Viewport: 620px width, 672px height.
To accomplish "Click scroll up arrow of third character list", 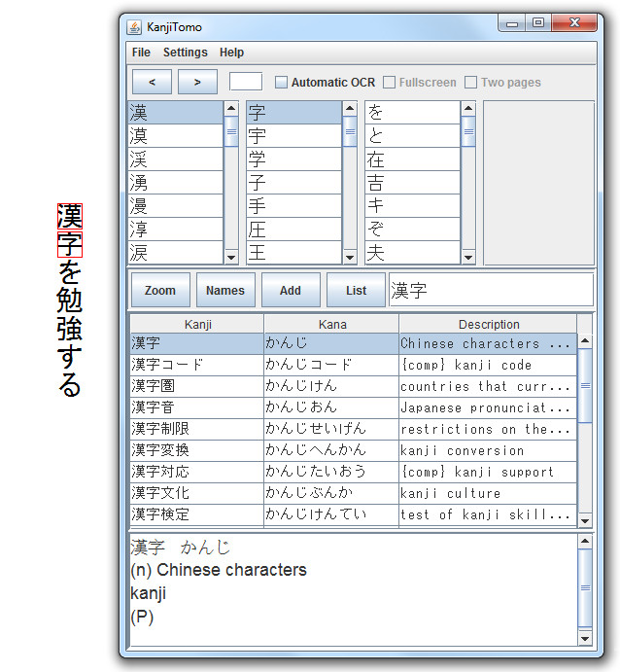I will click(x=468, y=108).
